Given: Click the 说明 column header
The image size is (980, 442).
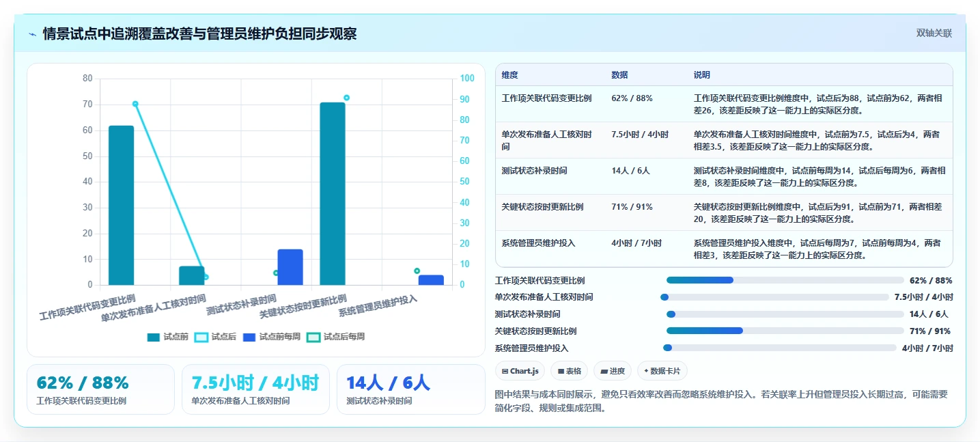Looking at the screenshot, I should pyautogui.click(x=702, y=75).
